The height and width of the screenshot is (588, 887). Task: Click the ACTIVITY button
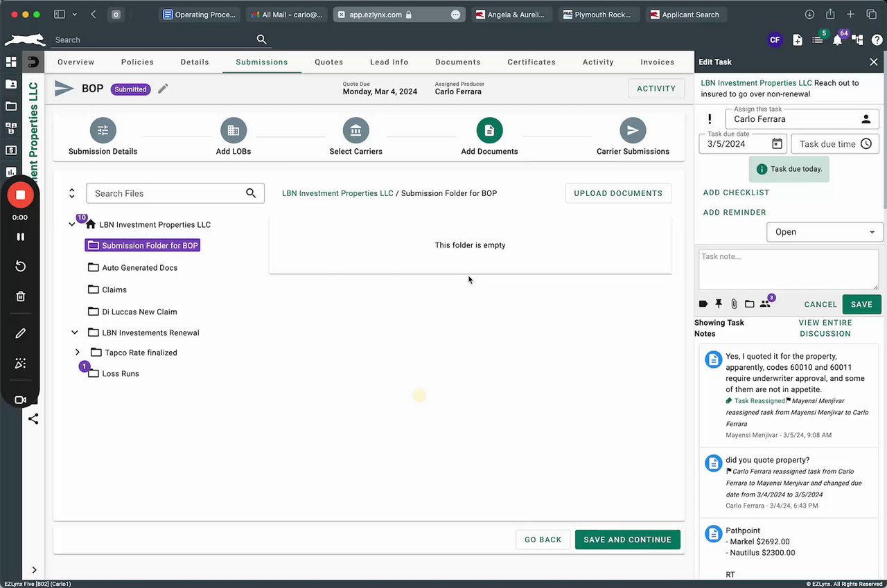click(x=656, y=89)
